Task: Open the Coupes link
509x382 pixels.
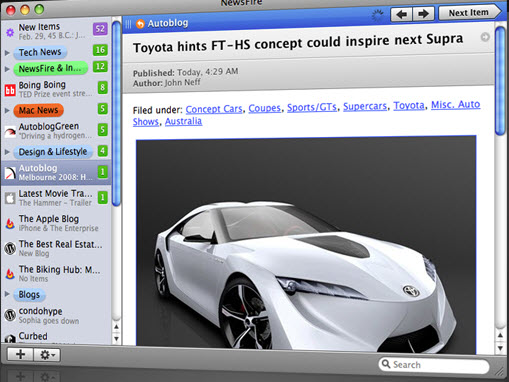Action: 265,108
